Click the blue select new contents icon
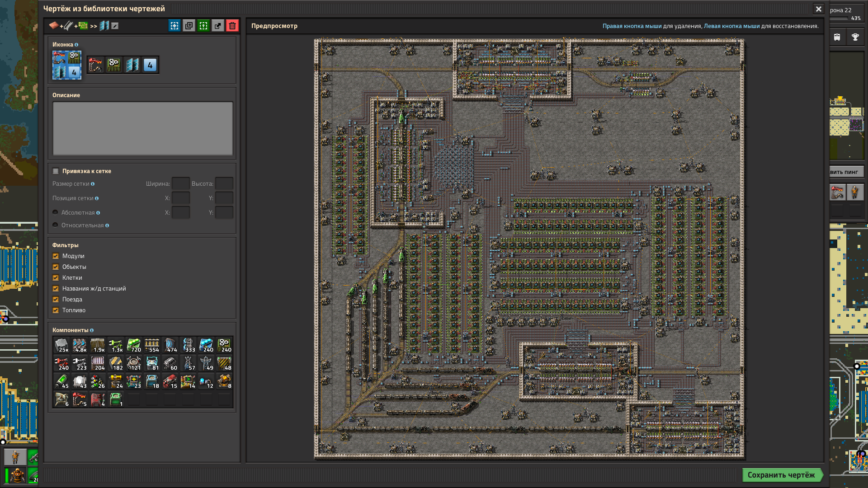Image resolution: width=868 pixels, height=488 pixels. [175, 26]
